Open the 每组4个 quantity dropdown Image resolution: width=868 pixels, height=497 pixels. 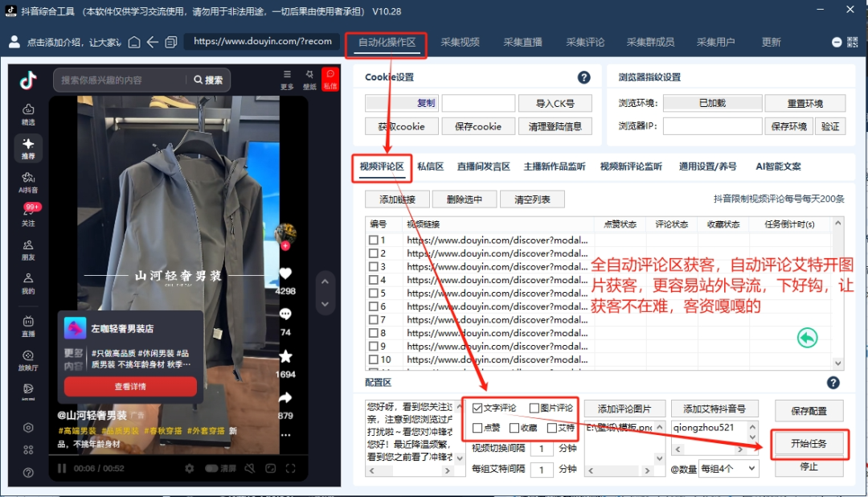pyautogui.click(x=728, y=468)
